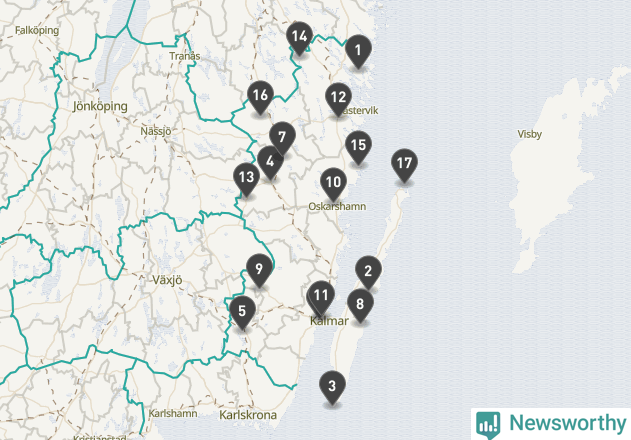
Task: Click the Kalmar city label
Action: coord(329,321)
